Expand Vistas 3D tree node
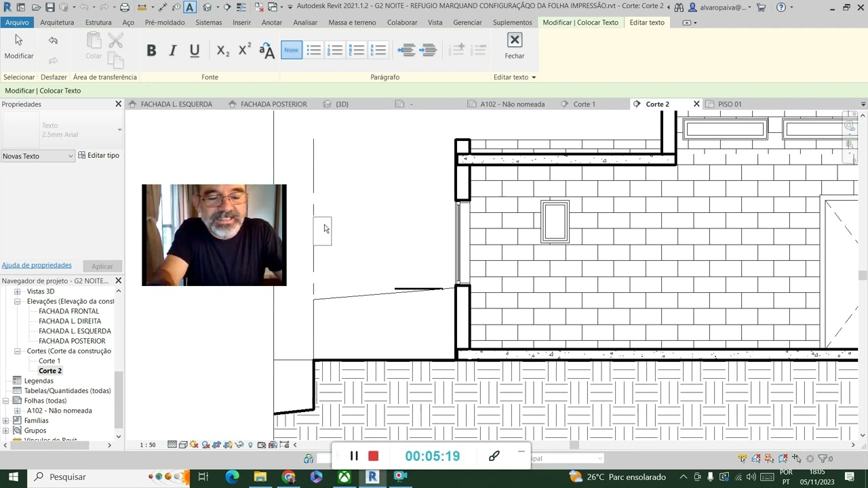This screenshot has height=488, width=868. (18, 291)
